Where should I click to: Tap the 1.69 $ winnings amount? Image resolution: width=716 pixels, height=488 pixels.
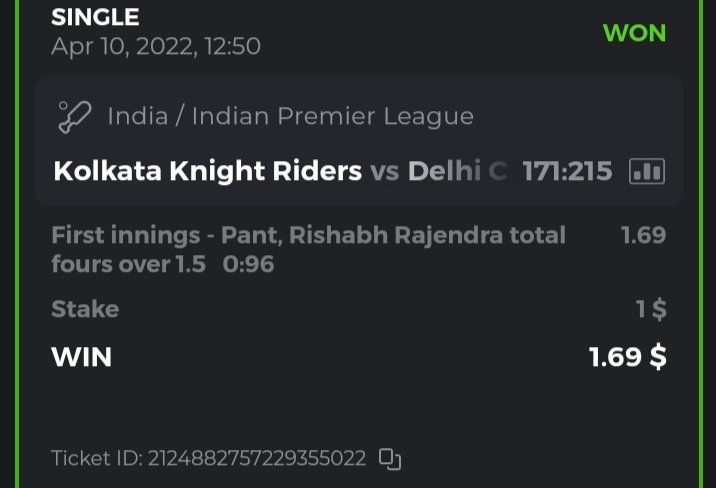627,356
